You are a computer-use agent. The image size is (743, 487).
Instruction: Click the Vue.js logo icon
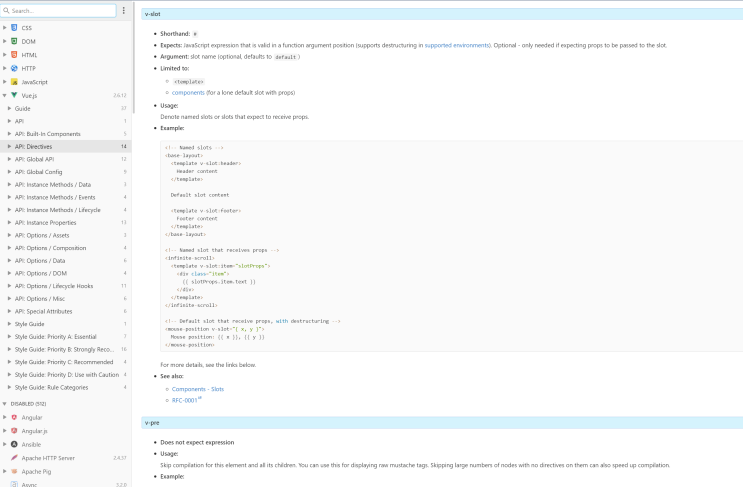14,95
